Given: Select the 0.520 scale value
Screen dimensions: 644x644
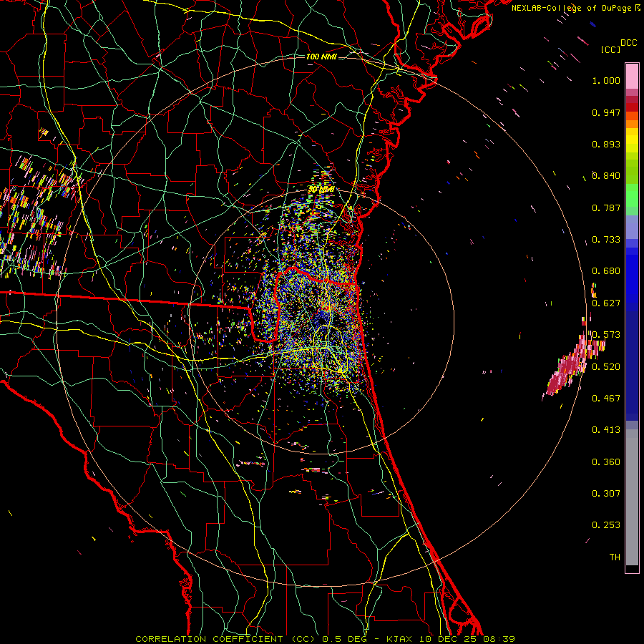Looking at the screenshot, I should tap(606, 366).
